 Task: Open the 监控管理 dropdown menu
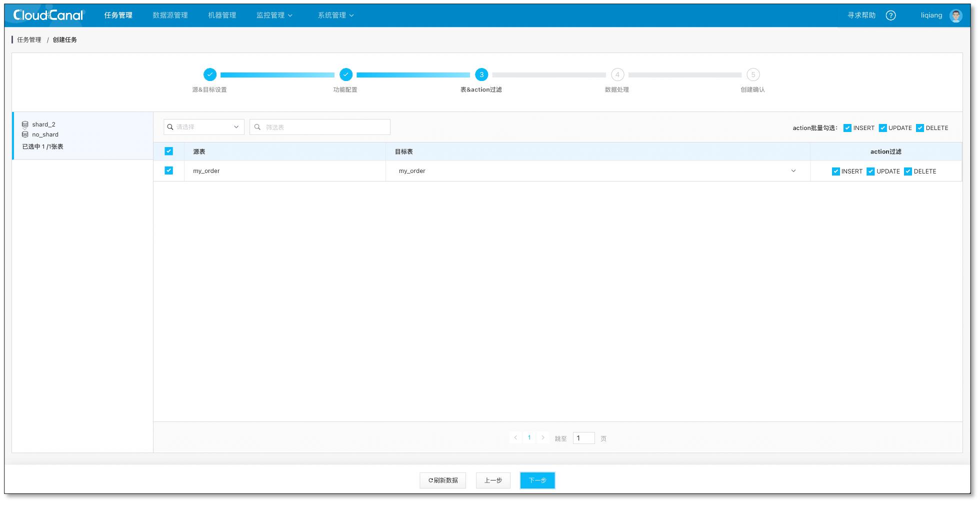[274, 15]
